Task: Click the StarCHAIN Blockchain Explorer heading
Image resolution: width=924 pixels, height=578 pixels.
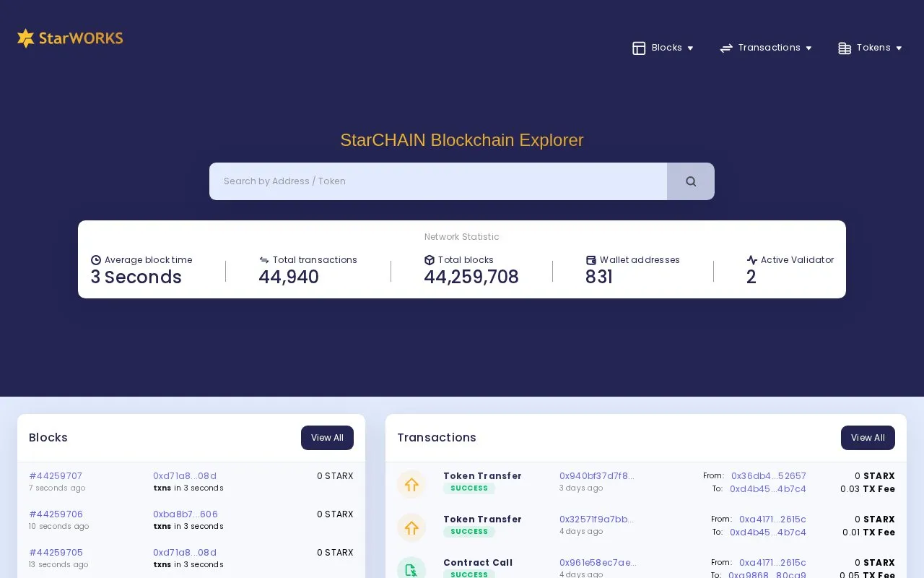Action: point(462,140)
